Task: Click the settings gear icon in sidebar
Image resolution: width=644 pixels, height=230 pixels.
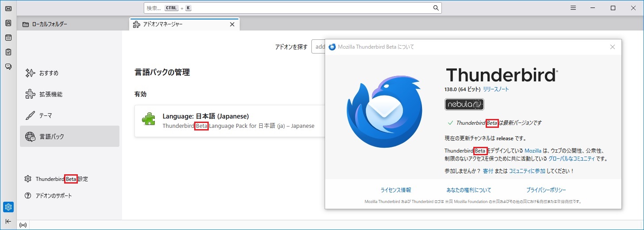Action: coord(8,207)
